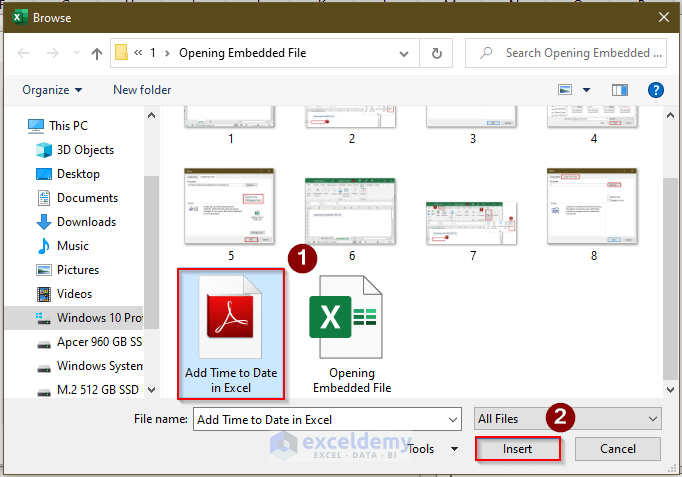
Task: Open the 3D Objects folder
Action: tap(85, 150)
